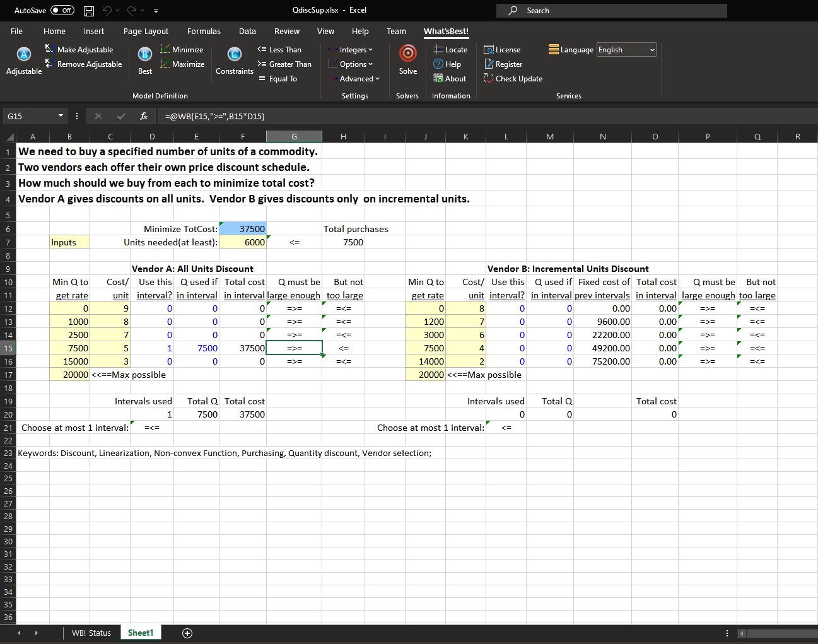Expand the Name Box dropdown arrow

[61, 116]
